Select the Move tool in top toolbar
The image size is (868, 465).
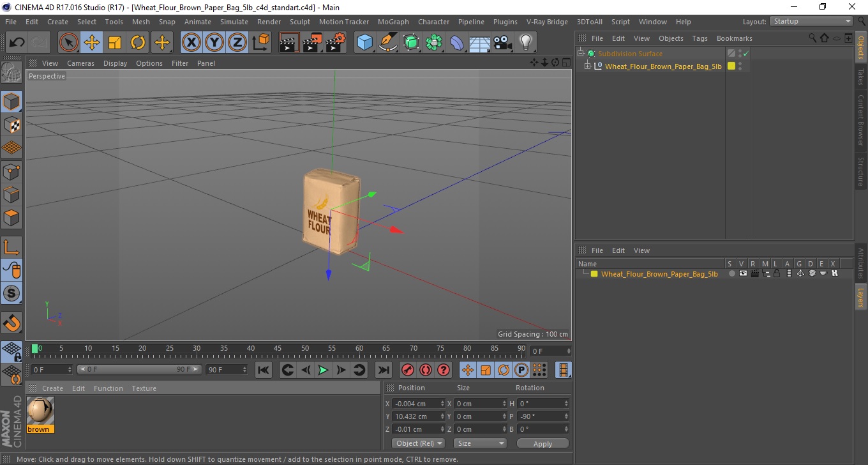point(92,43)
